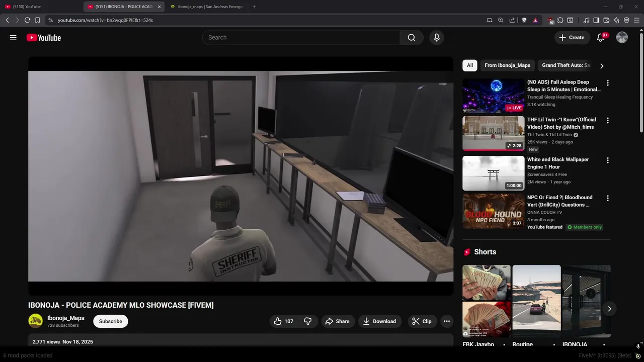Open the Ibonoja_Maps channel name link

tap(66, 318)
